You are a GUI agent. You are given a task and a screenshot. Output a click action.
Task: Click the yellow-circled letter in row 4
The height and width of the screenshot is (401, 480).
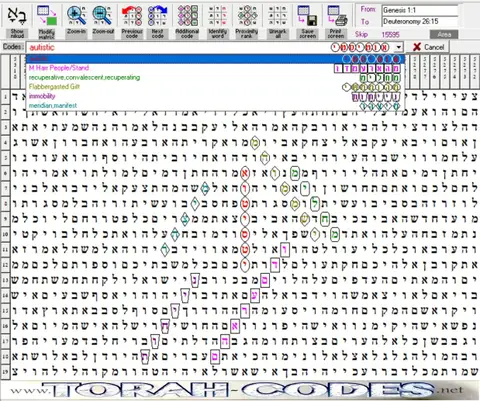(255, 143)
